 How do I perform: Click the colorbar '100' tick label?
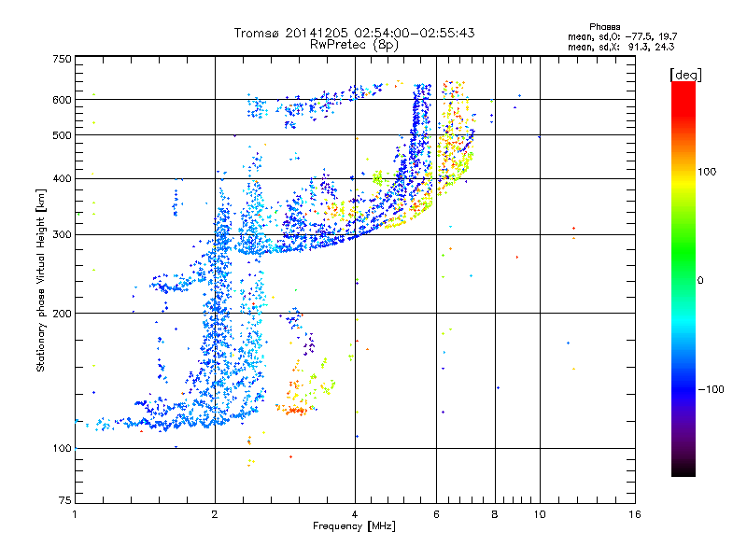pyautogui.click(x=707, y=172)
